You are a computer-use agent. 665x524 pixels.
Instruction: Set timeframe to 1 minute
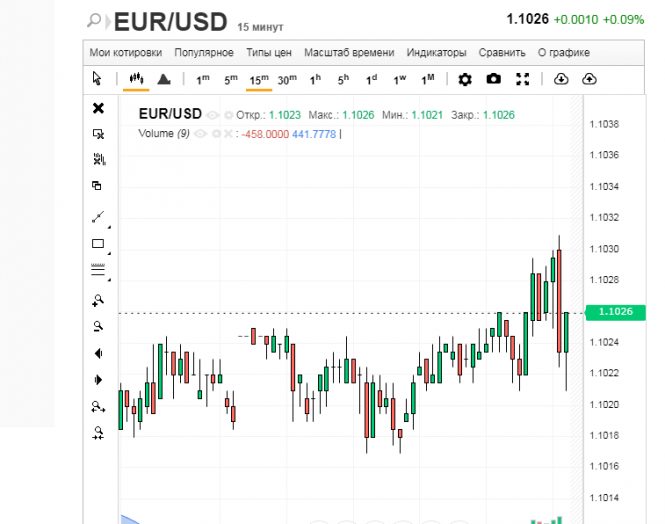click(x=203, y=79)
